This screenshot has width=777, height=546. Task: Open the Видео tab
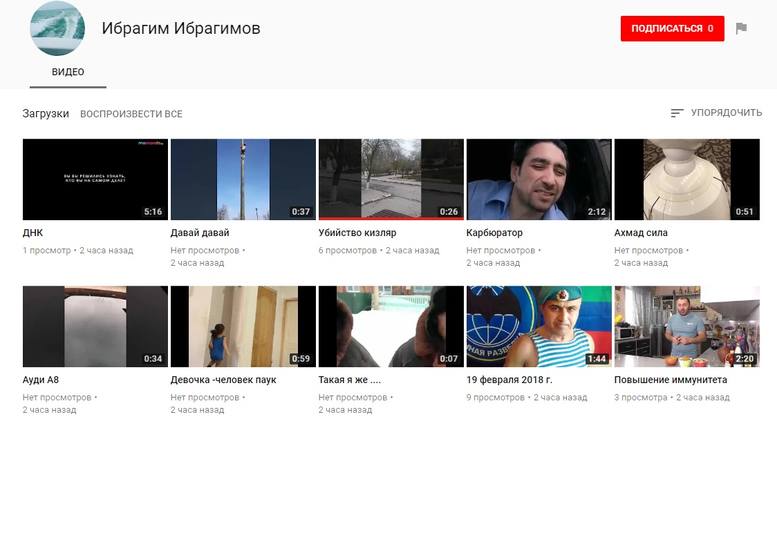(68, 72)
